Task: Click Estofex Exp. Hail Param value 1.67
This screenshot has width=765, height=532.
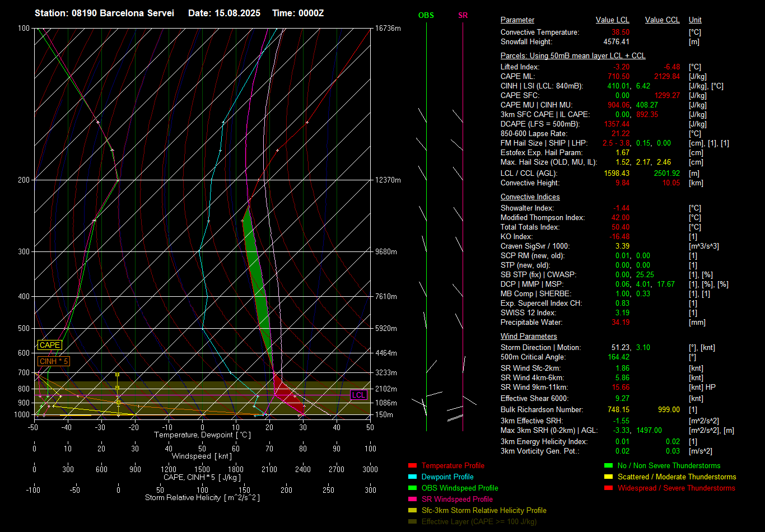Action: click(x=622, y=152)
